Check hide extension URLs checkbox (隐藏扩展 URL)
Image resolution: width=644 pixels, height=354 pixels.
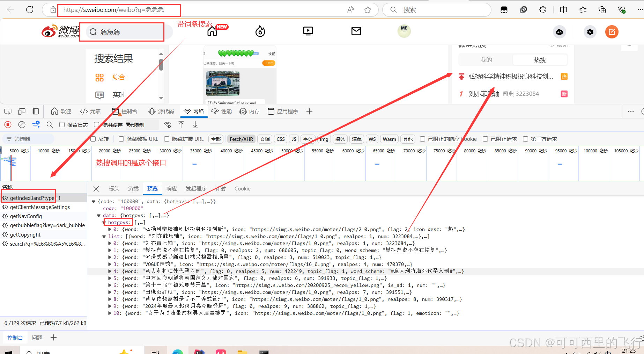(x=166, y=139)
